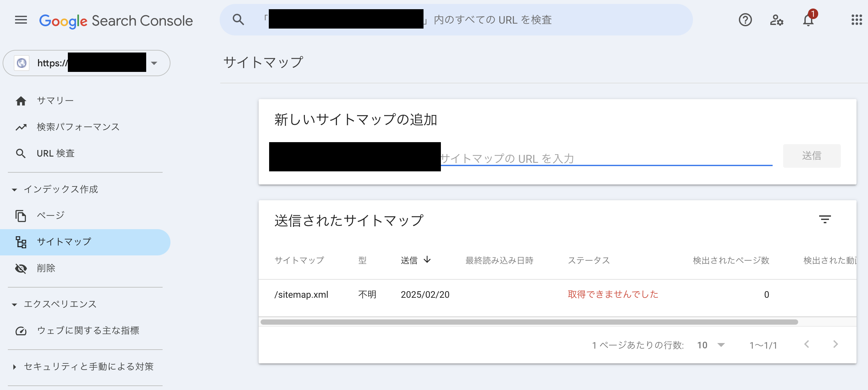Go to next page arrow in table
The height and width of the screenshot is (390, 868).
[835, 344]
